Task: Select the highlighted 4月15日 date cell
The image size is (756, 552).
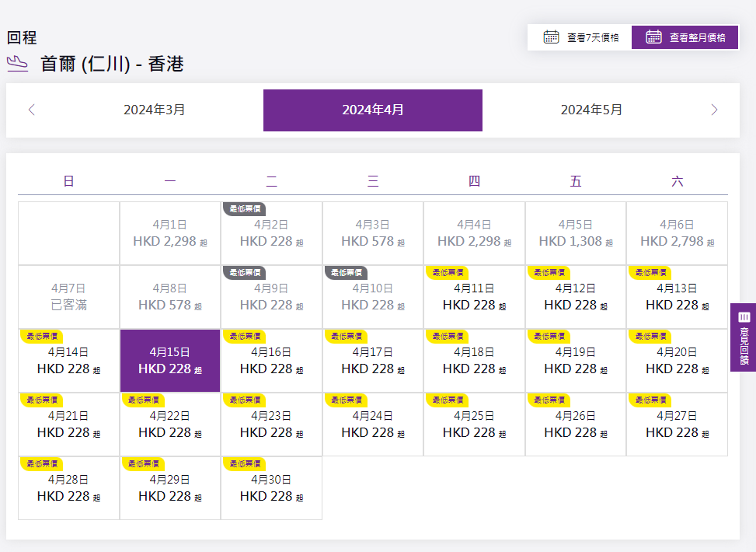Action: [170, 361]
